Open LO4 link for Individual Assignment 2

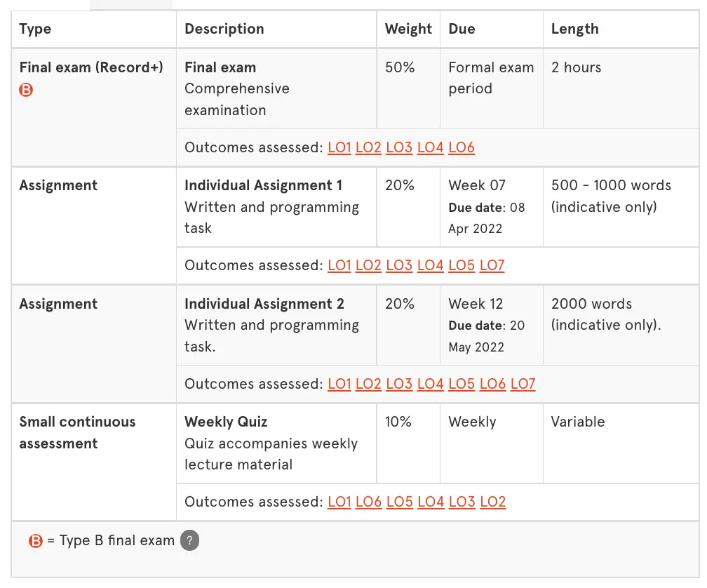[430, 384]
